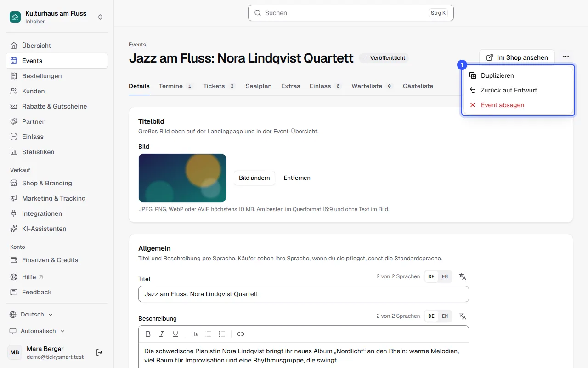Switch Titel language to EN

[x=445, y=276]
